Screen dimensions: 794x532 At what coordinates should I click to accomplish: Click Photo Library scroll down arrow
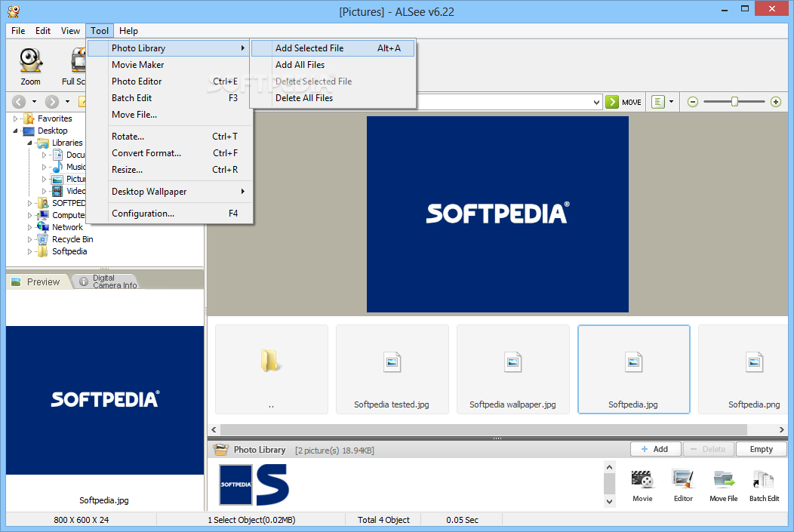click(609, 502)
